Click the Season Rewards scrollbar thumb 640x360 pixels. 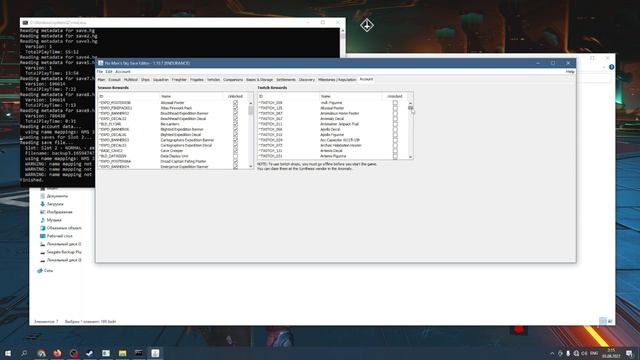(x=251, y=110)
